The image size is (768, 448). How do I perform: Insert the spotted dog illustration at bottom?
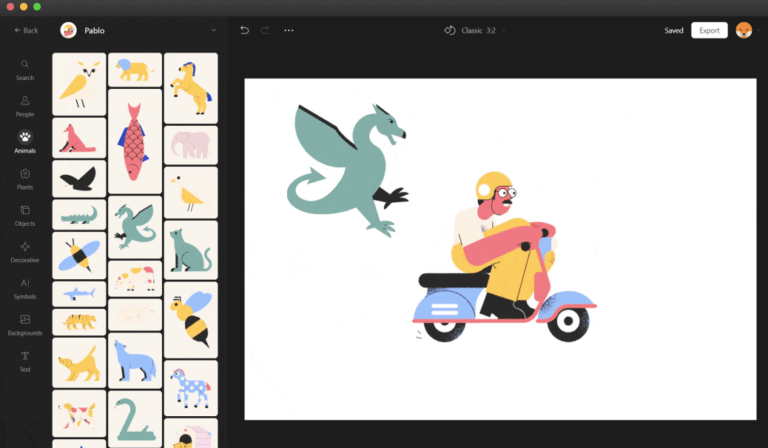[79, 414]
